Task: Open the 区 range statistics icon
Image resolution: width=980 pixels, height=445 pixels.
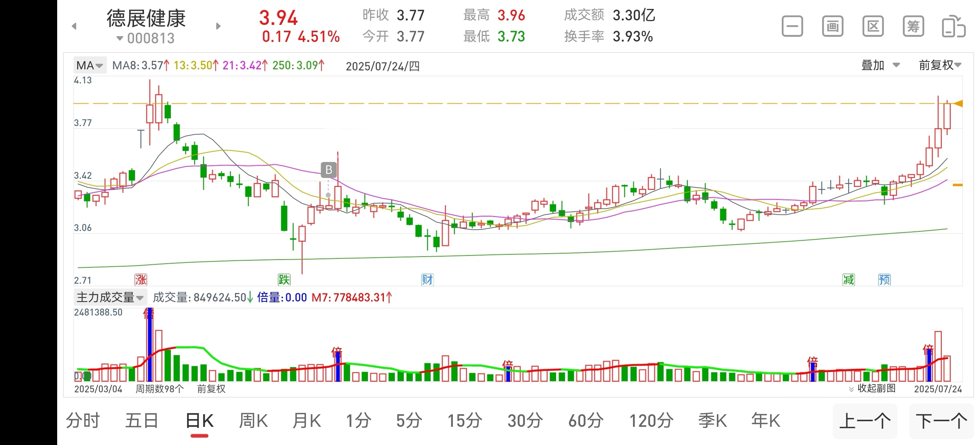Action: tap(873, 26)
